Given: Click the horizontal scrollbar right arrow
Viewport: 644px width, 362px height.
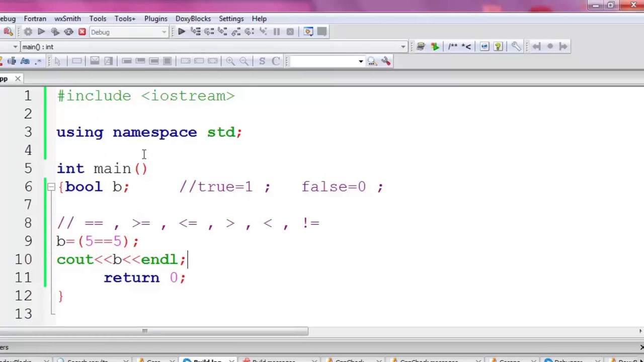Looking at the screenshot, I should pos(640,331).
